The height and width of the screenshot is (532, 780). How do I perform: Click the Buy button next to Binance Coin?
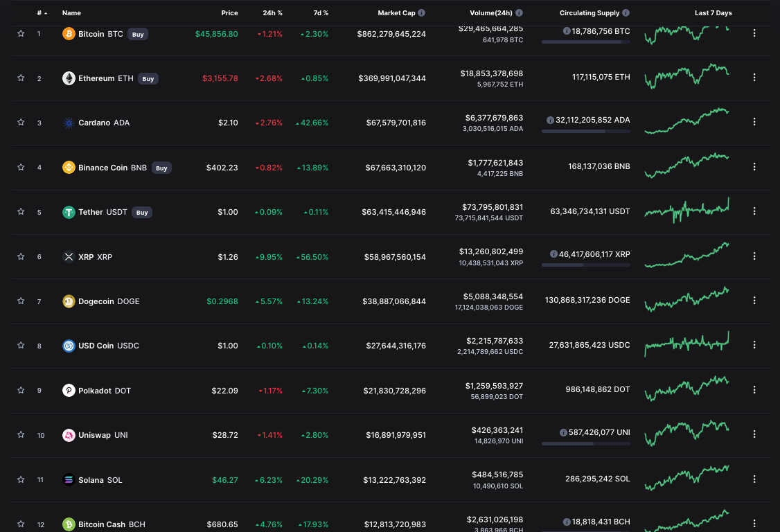click(x=161, y=168)
